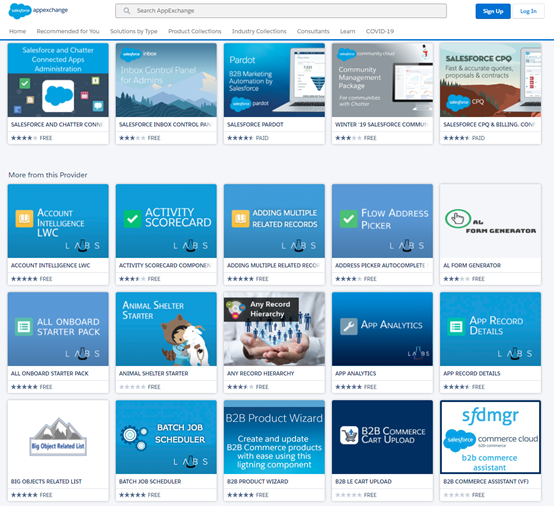Screen dimensions: 554x506
Task: Open Recommended for You menu
Action: click(68, 31)
